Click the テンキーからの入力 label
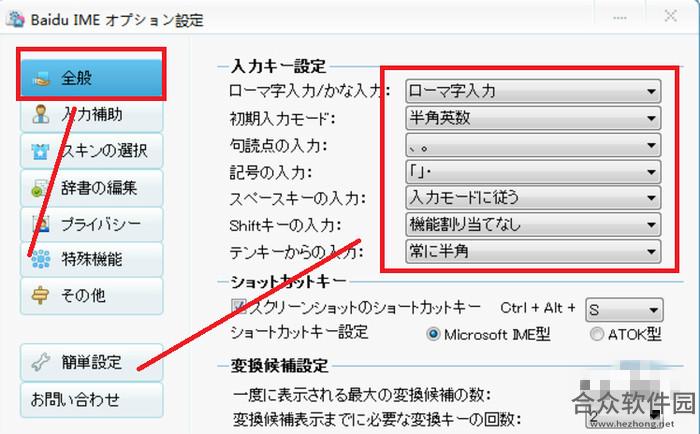This screenshot has width=700, height=434. coord(296,253)
